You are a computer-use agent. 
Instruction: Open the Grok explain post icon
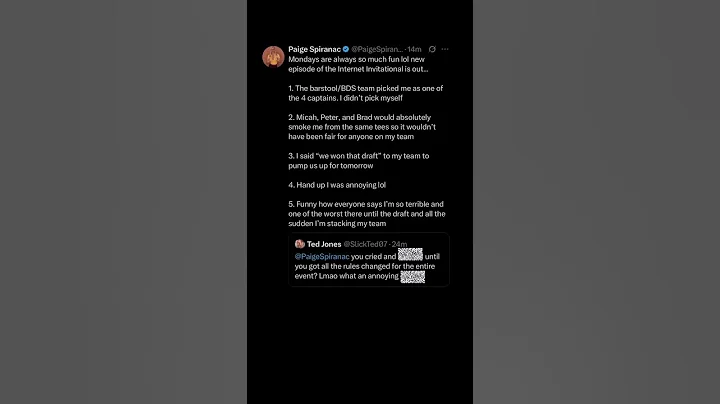point(432,49)
